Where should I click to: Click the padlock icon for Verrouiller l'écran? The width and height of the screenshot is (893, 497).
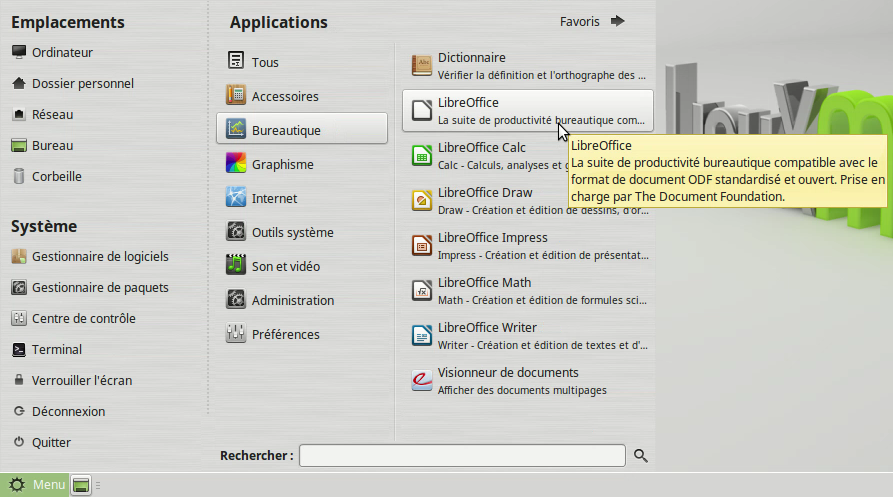19,380
